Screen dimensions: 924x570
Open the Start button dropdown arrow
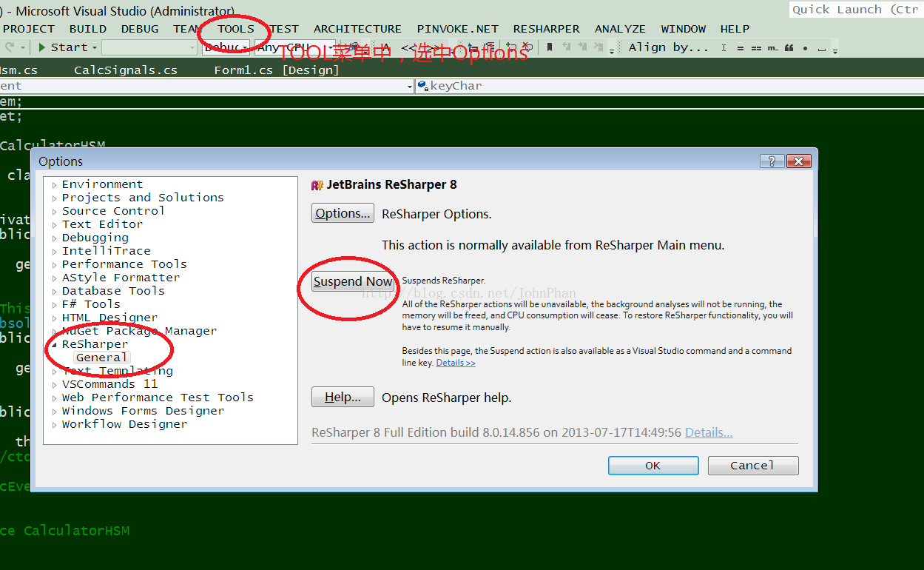click(x=95, y=47)
